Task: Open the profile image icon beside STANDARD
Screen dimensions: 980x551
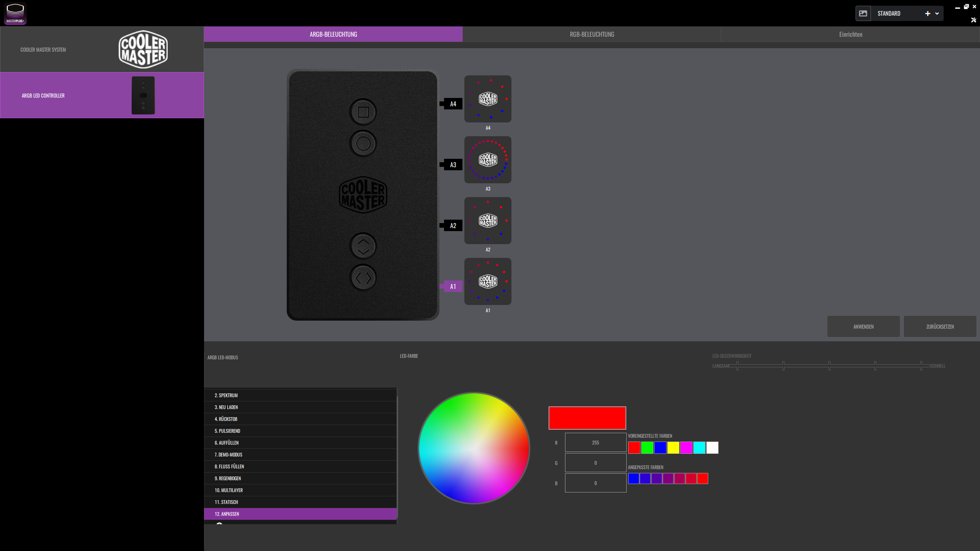Action: click(x=863, y=13)
